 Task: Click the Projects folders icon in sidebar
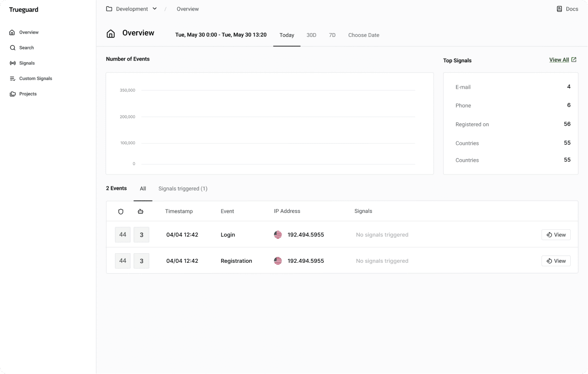click(x=12, y=93)
